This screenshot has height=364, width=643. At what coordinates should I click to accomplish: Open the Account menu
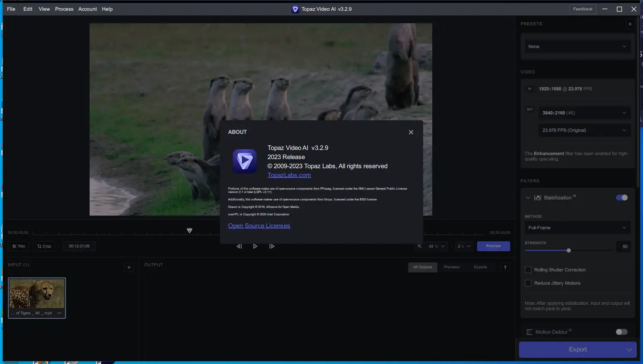(88, 9)
